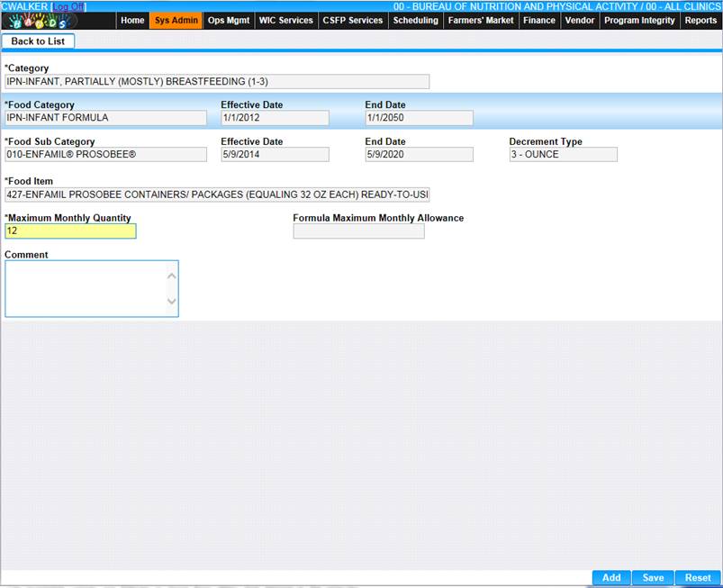Focus the Maximum Monthly Quantity field

pos(70,231)
